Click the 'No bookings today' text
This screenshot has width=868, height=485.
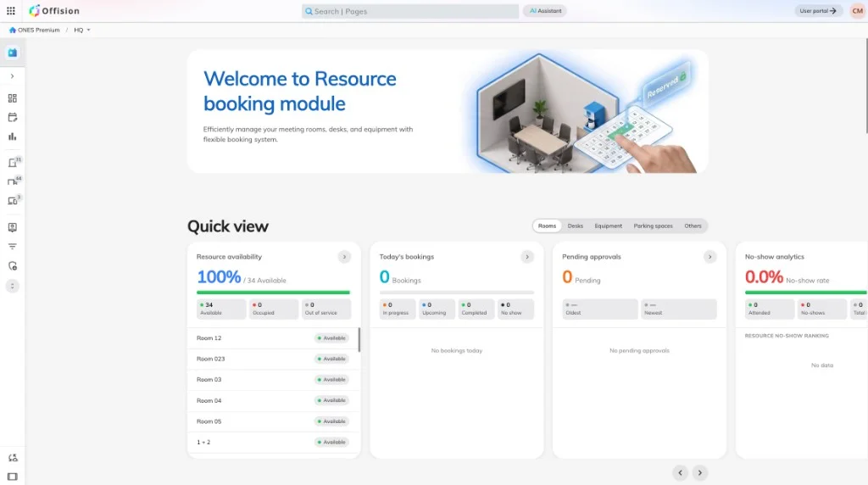click(x=457, y=350)
